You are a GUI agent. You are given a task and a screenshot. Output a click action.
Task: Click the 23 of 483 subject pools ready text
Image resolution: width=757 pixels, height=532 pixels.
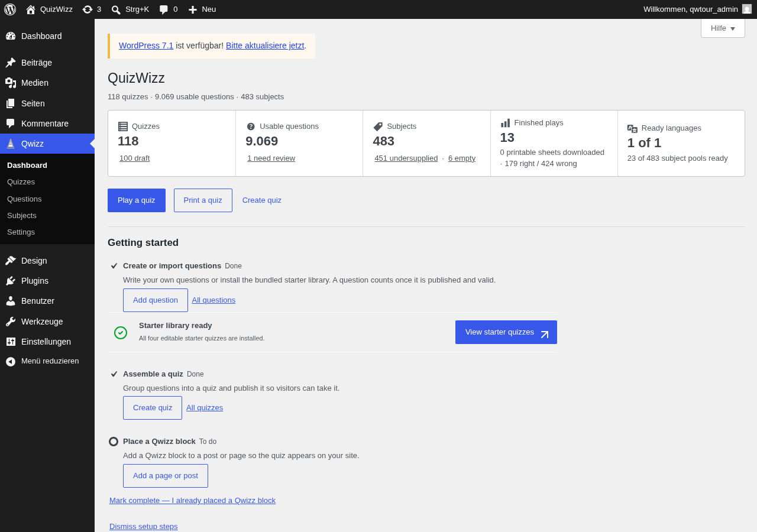[678, 158]
